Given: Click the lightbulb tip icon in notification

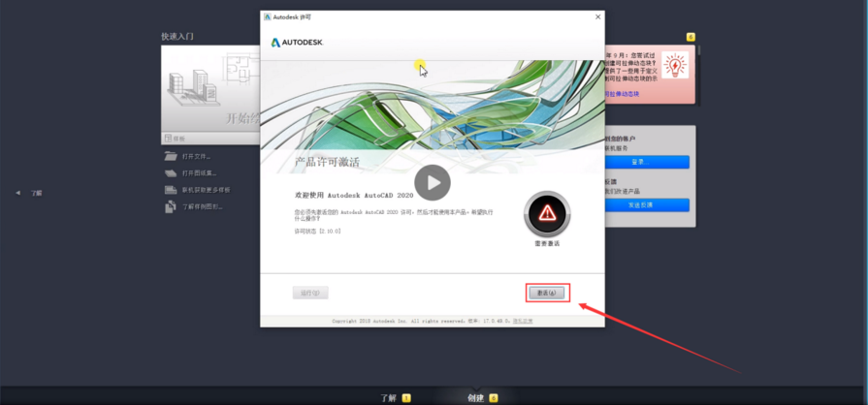Looking at the screenshot, I should click(675, 65).
